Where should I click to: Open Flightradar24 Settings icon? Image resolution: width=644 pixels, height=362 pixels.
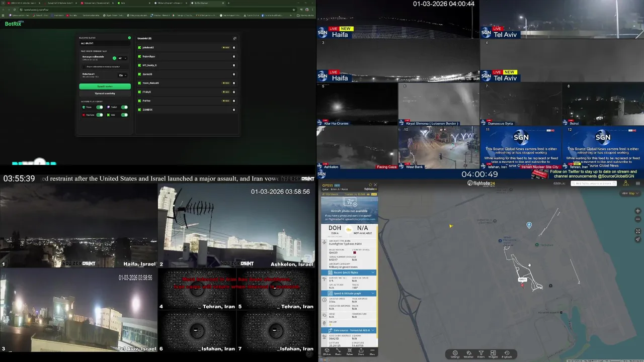[x=455, y=354]
